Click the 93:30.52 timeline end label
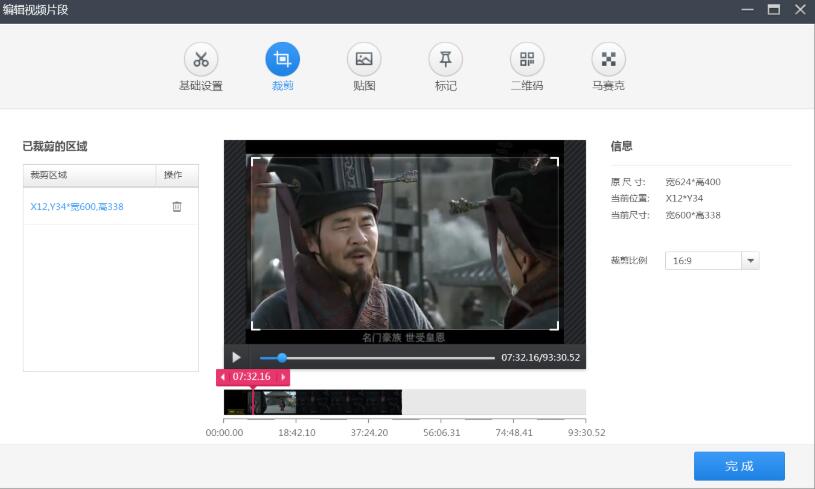The height and width of the screenshot is (489, 815). tap(587, 432)
